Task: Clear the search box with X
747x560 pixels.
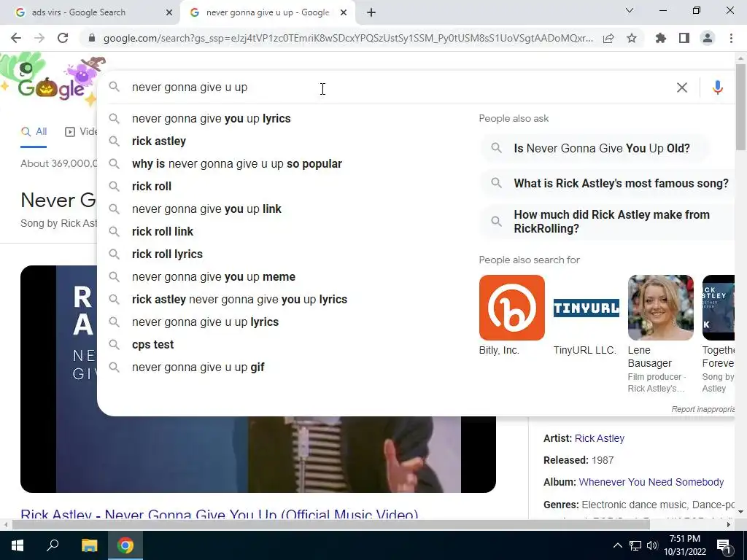Action: click(682, 87)
